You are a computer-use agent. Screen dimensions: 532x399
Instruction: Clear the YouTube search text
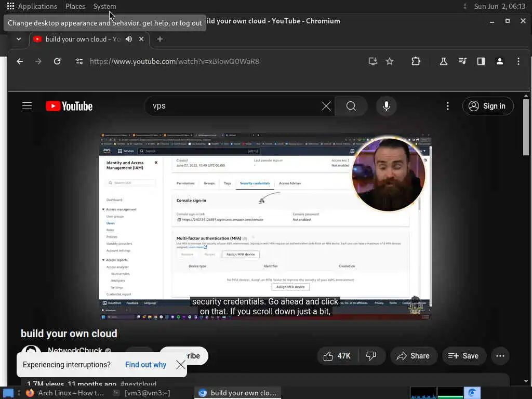point(326,106)
